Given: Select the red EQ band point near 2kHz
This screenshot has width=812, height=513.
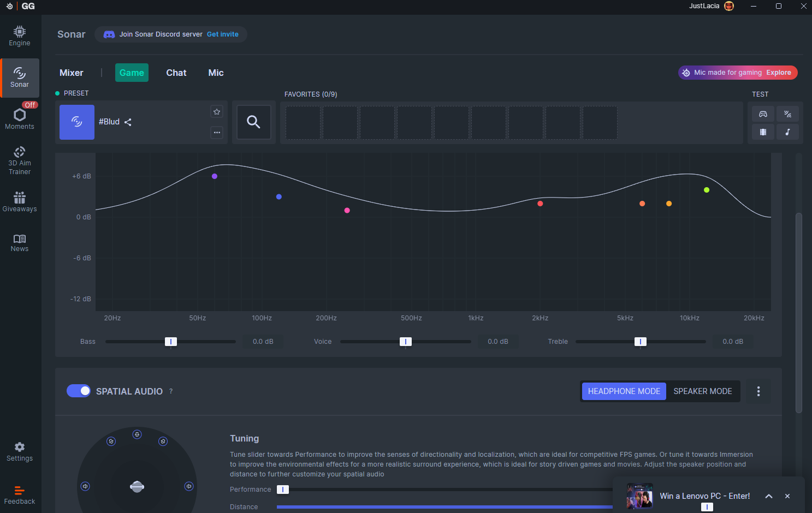Looking at the screenshot, I should [540, 204].
